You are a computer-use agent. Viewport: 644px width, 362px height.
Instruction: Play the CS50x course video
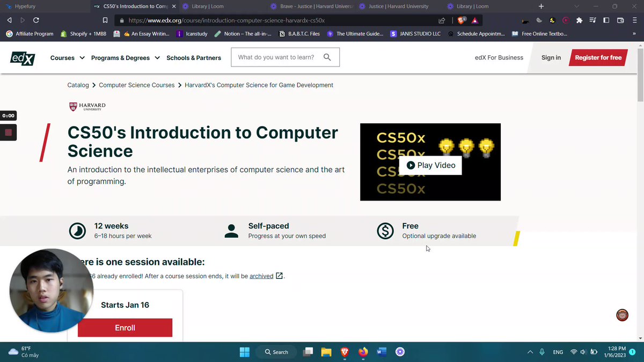click(x=430, y=165)
